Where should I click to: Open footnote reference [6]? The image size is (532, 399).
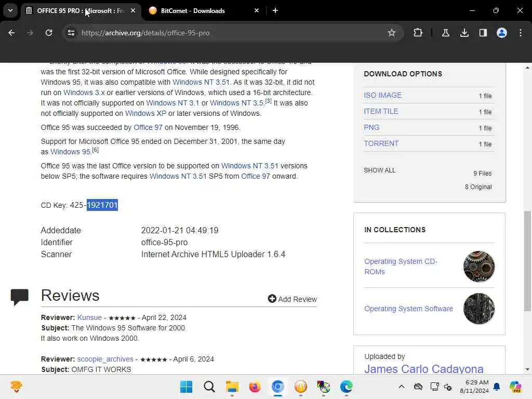[96, 150]
